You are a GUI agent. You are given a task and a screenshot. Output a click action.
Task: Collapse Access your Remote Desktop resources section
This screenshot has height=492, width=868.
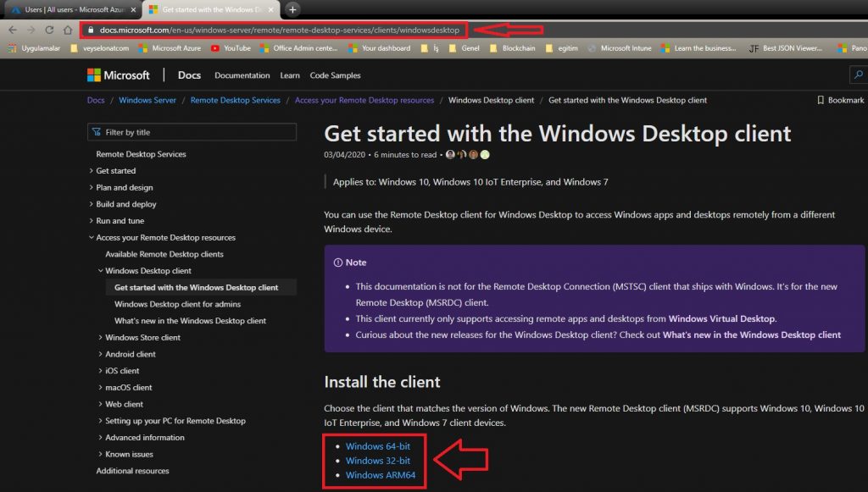[162, 238]
